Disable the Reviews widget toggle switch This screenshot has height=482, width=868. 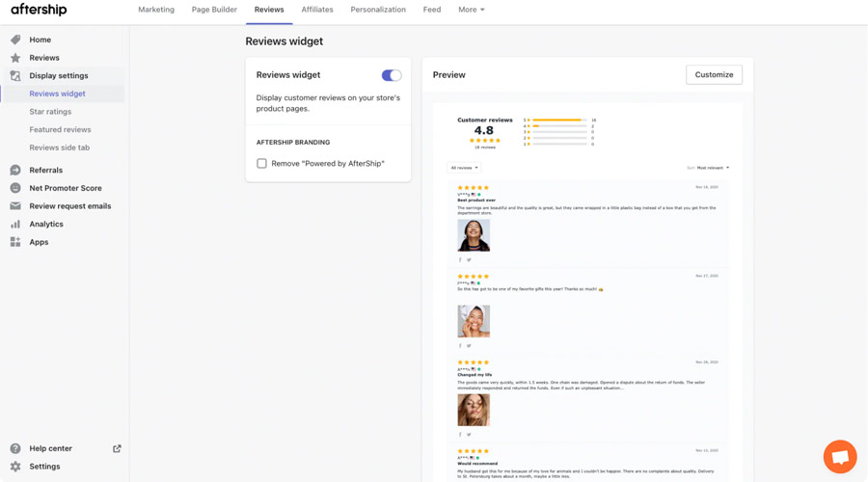coord(391,75)
